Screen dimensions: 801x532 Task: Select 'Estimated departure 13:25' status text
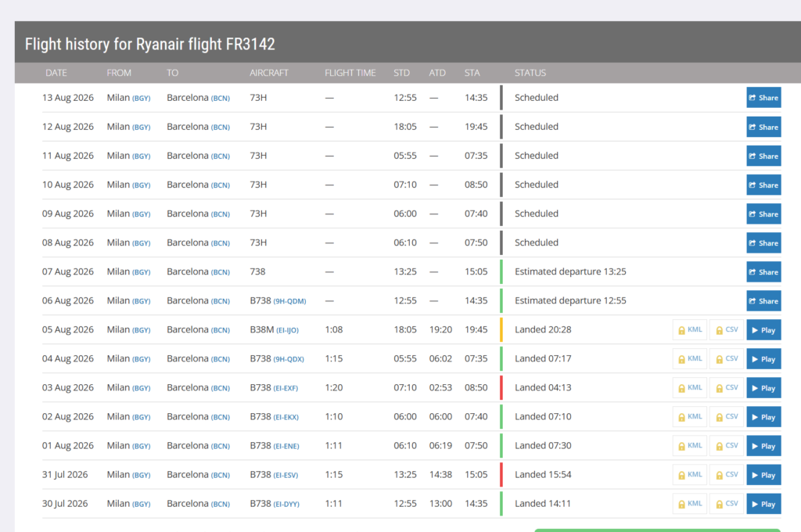tap(570, 271)
